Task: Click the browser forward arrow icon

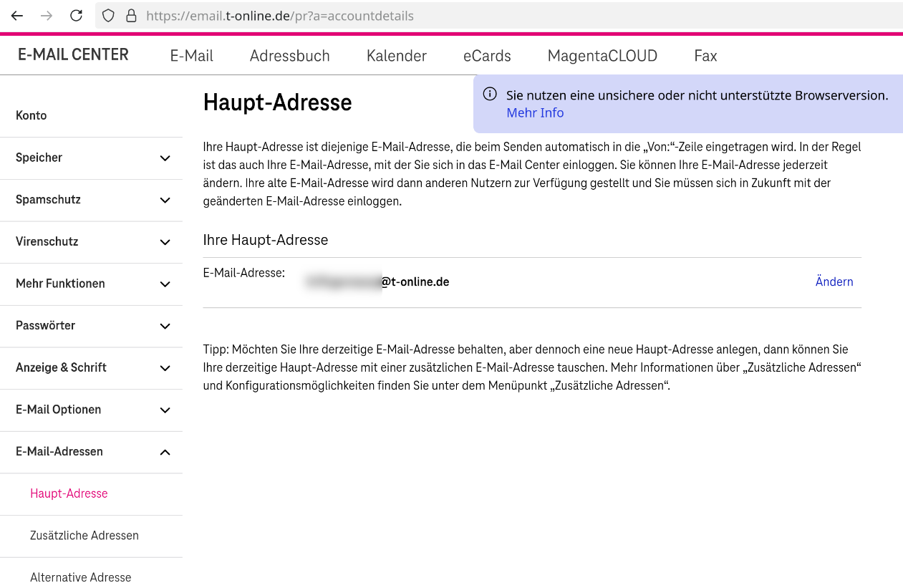Action: pyautogui.click(x=47, y=16)
